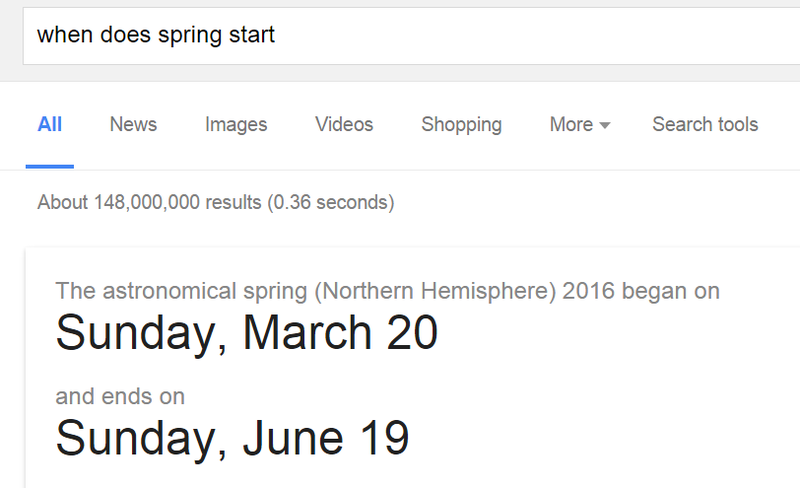Click the blue underline beneath All
The image size is (800, 488).
50,165
